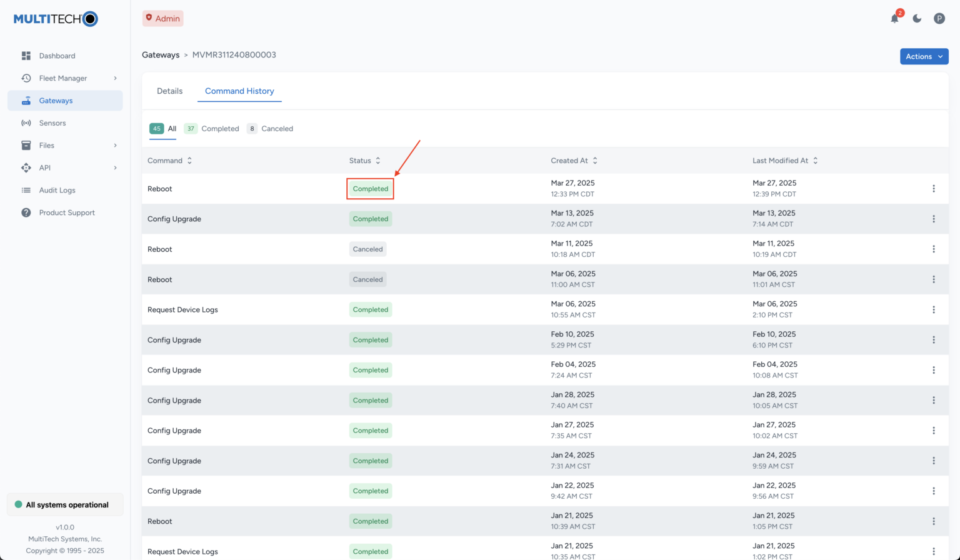Toggle dark mode with the moon icon
Viewport: 960px width, 560px height.
click(x=917, y=19)
